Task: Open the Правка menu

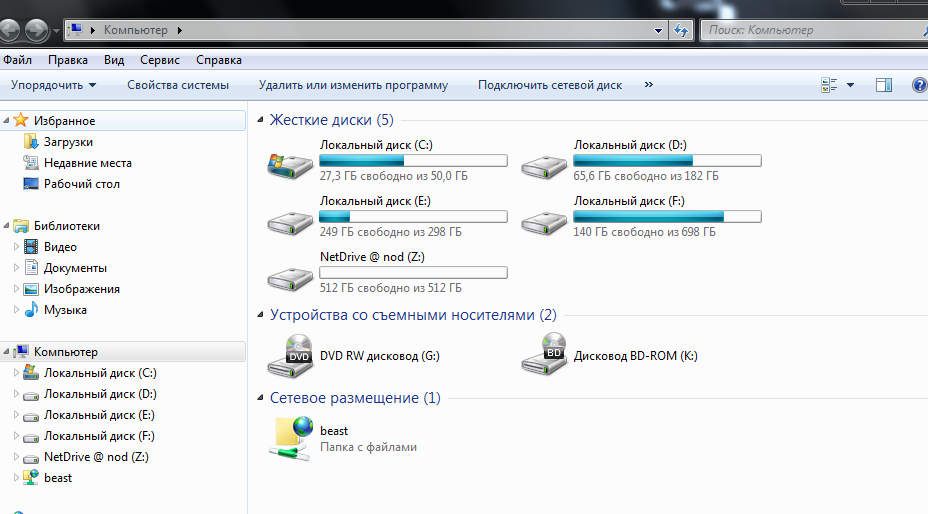Action: pos(68,60)
